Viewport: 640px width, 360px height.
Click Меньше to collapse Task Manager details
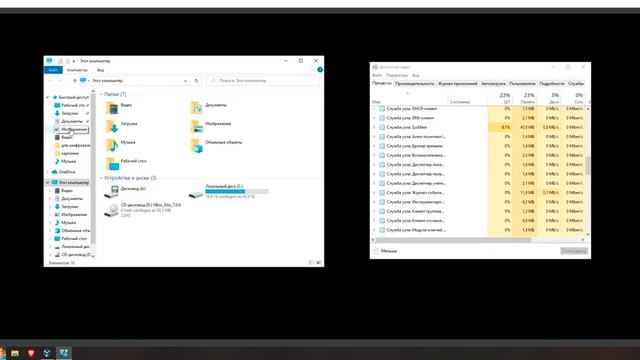pyautogui.click(x=385, y=251)
